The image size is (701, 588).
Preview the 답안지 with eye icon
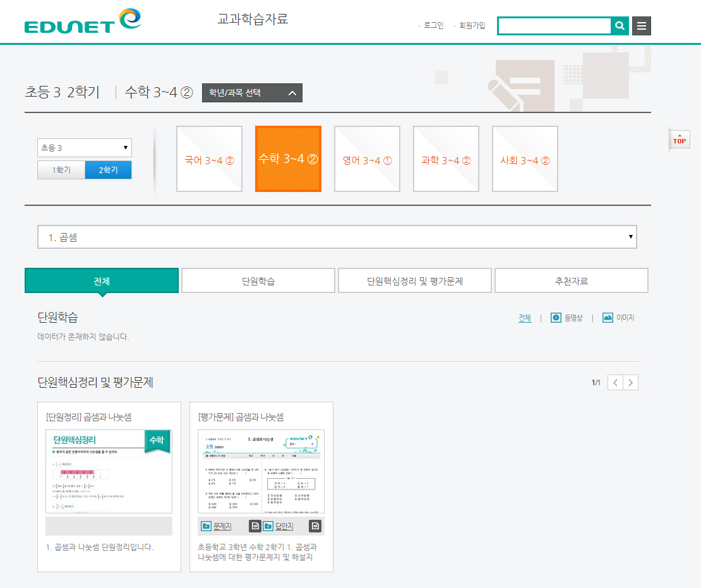[316, 526]
